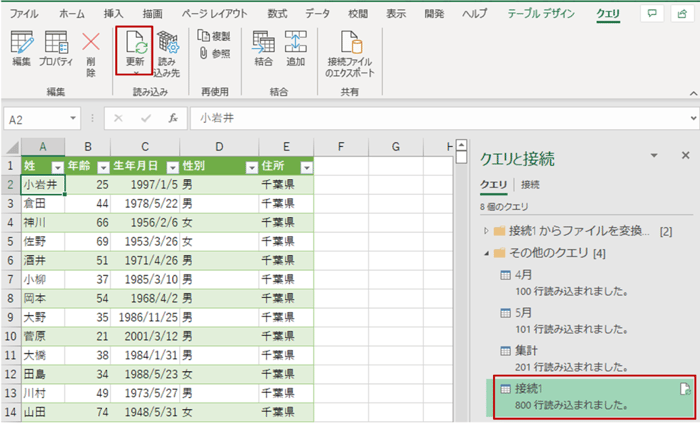Click cell containing 1956/2/6
This screenshot has height=423, width=700.
point(145,223)
